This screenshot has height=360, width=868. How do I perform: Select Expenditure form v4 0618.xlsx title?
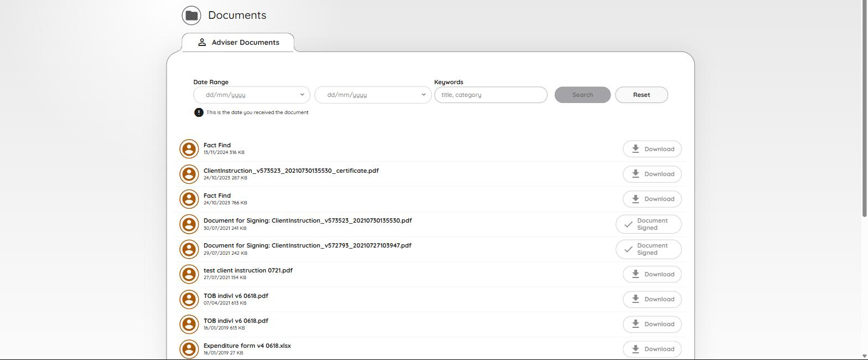coord(247,346)
